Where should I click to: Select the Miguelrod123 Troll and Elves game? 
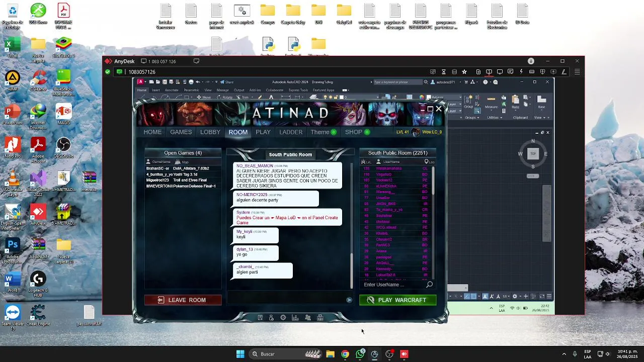point(183,180)
